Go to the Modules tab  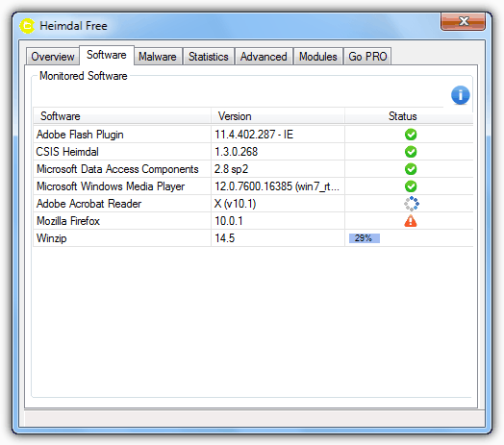pos(318,57)
